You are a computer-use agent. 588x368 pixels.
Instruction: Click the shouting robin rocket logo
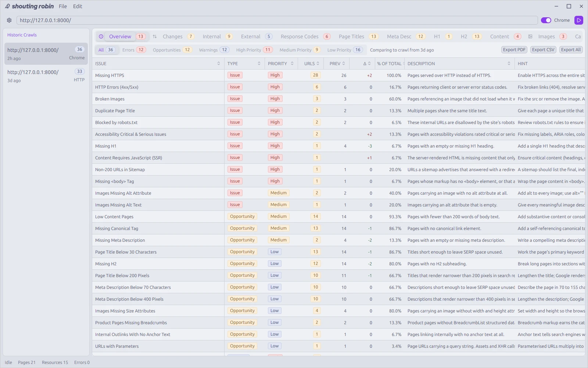coord(7,6)
